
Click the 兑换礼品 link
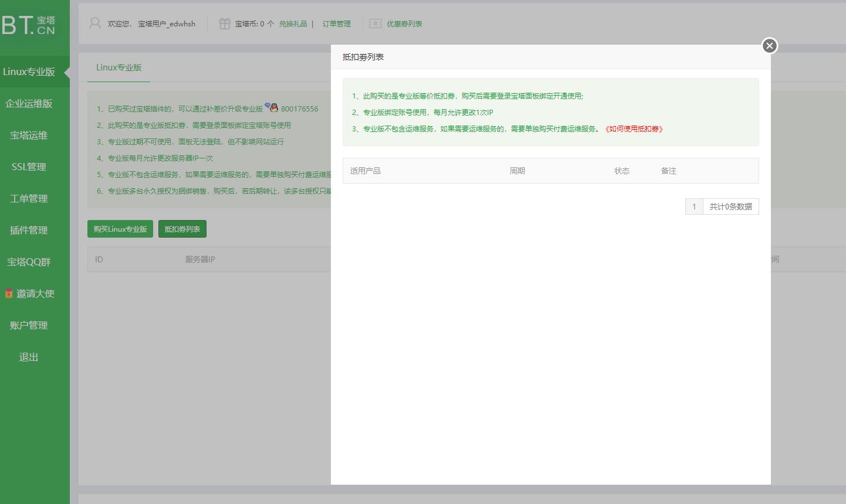click(293, 24)
